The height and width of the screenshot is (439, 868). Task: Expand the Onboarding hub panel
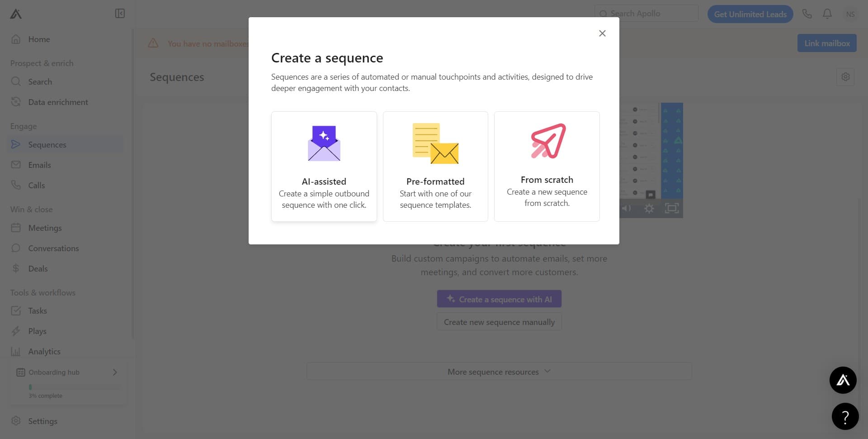[x=114, y=372]
